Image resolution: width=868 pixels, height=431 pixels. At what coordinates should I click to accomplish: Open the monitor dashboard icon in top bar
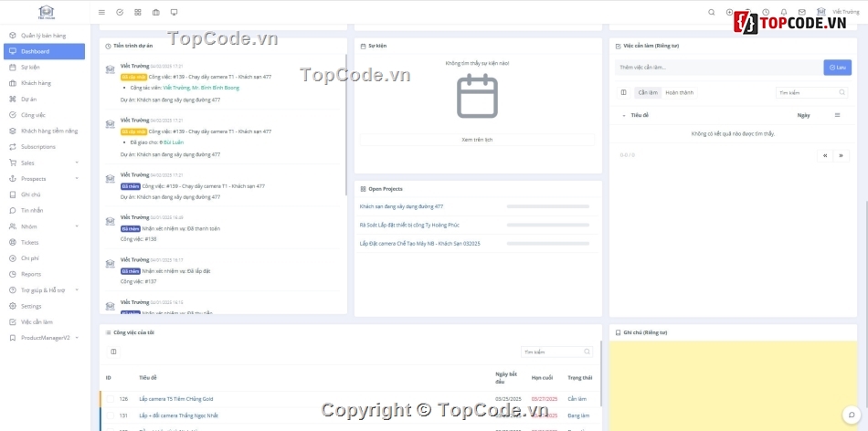174,12
